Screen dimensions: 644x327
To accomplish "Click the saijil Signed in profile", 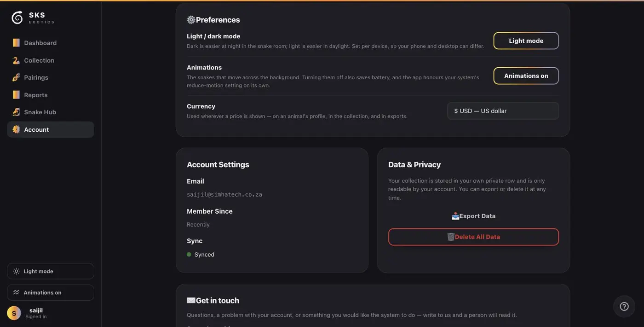I will coord(51,313).
